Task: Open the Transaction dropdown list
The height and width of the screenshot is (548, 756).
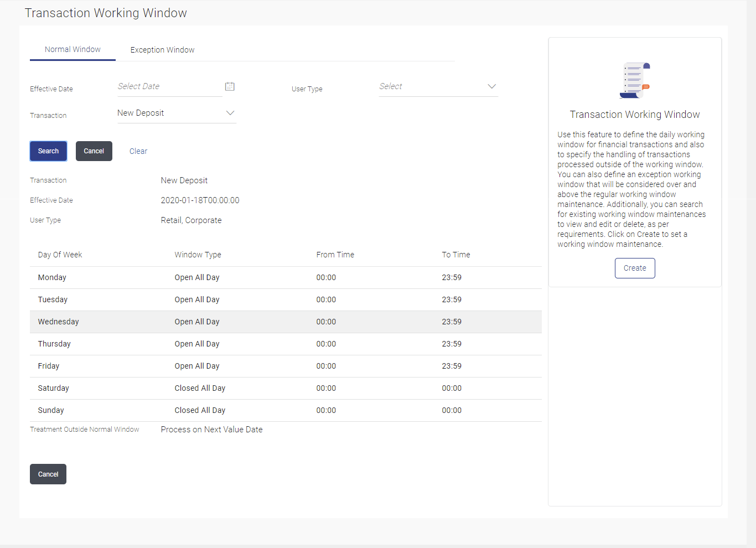Action: pos(176,113)
